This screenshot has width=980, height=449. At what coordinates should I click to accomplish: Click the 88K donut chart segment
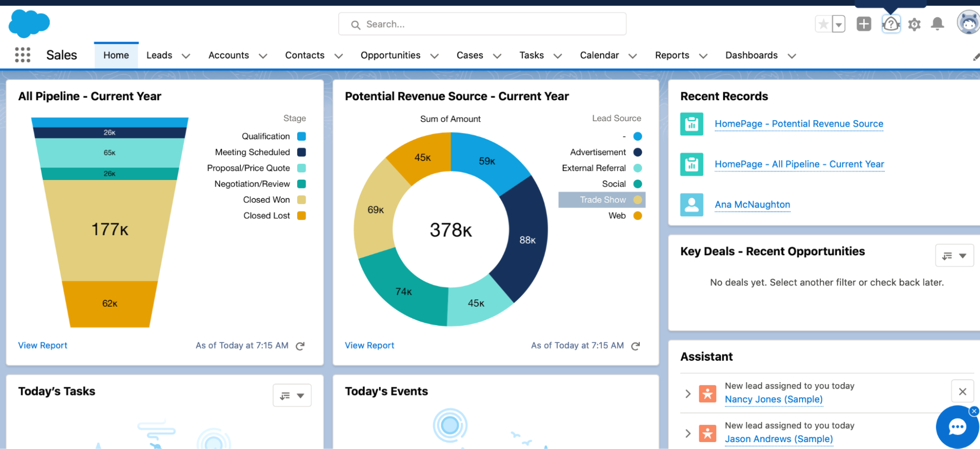528,240
